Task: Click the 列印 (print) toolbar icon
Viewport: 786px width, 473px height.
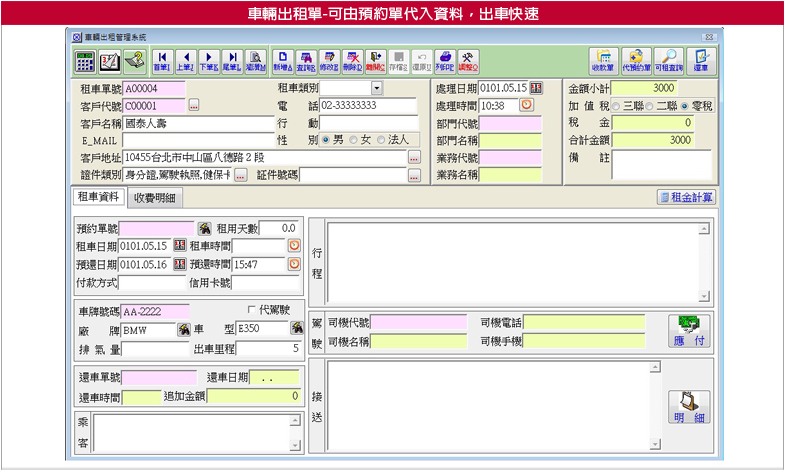Action: (445, 59)
